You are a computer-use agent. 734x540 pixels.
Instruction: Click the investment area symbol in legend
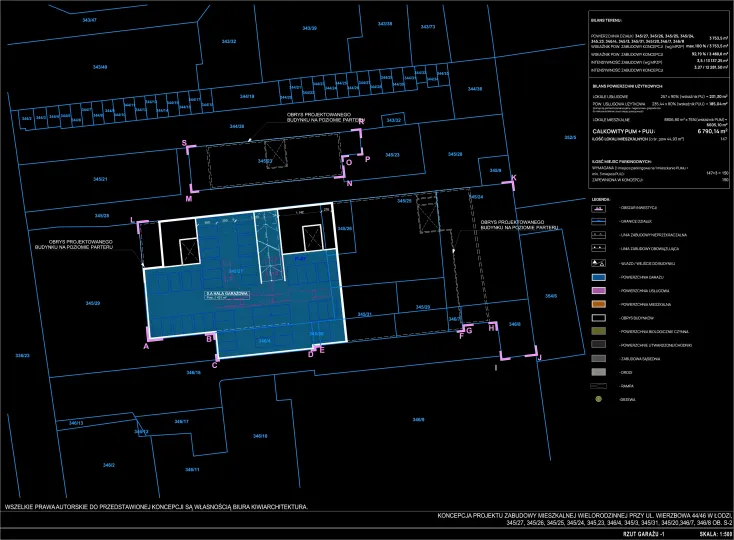point(600,208)
